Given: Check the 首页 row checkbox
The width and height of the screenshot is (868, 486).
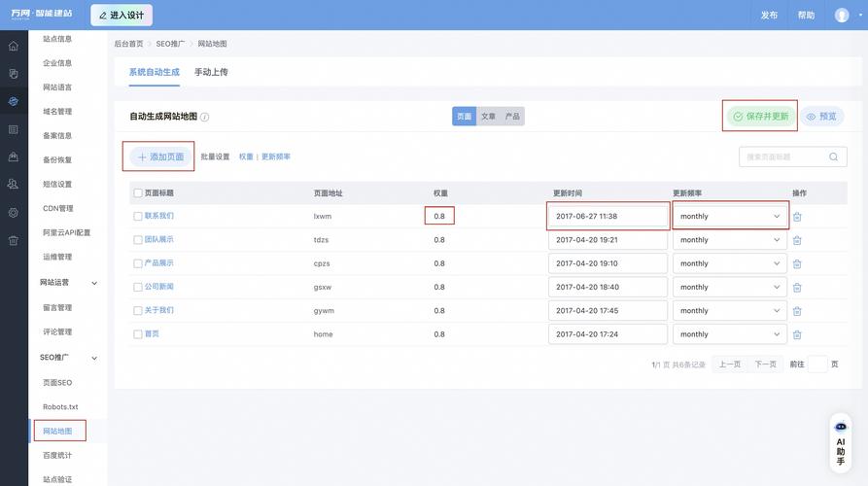Looking at the screenshot, I should [138, 334].
